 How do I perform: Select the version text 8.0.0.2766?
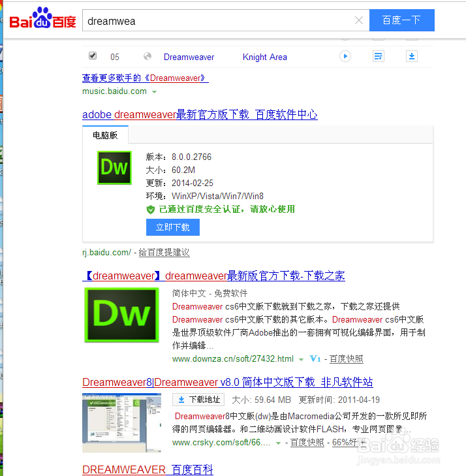click(x=191, y=157)
